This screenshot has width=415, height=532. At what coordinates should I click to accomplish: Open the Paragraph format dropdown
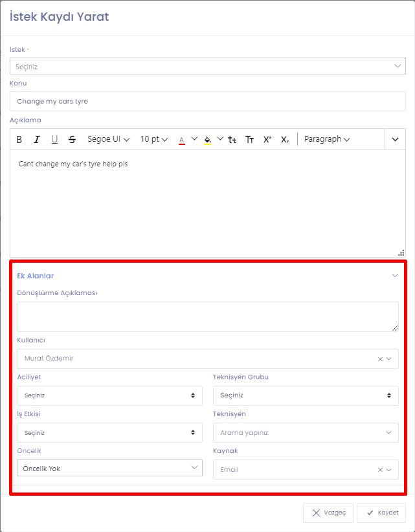(x=327, y=139)
